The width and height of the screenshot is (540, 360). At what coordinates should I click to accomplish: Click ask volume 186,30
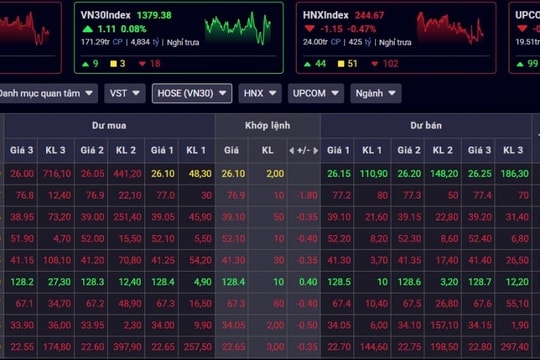[x=515, y=174]
